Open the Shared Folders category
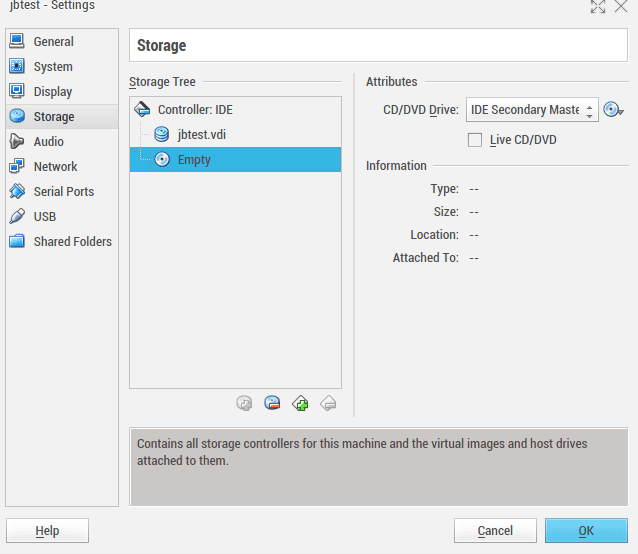Image resolution: width=638 pixels, height=554 pixels. click(x=62, y=242)
